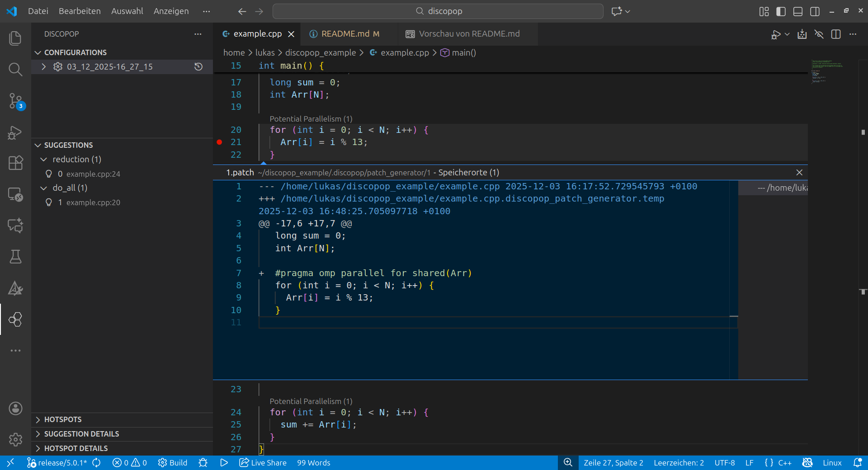The image size is (868, 470).
Task: Click the zoom icon in status bar
Action: coord(568,463)
